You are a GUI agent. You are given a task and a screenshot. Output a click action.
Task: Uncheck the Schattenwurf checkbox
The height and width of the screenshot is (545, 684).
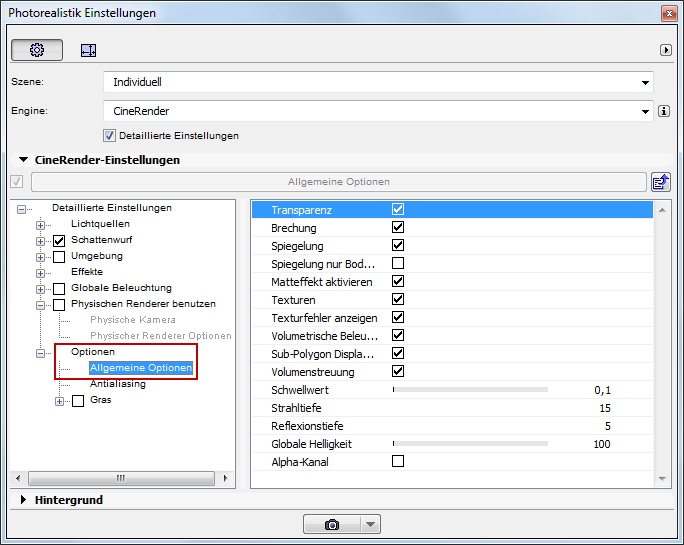[59, 240]
